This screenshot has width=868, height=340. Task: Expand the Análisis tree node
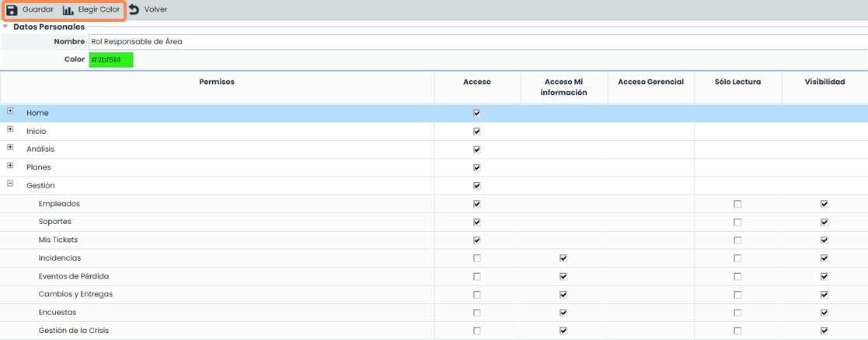click(x=10, y=148)
